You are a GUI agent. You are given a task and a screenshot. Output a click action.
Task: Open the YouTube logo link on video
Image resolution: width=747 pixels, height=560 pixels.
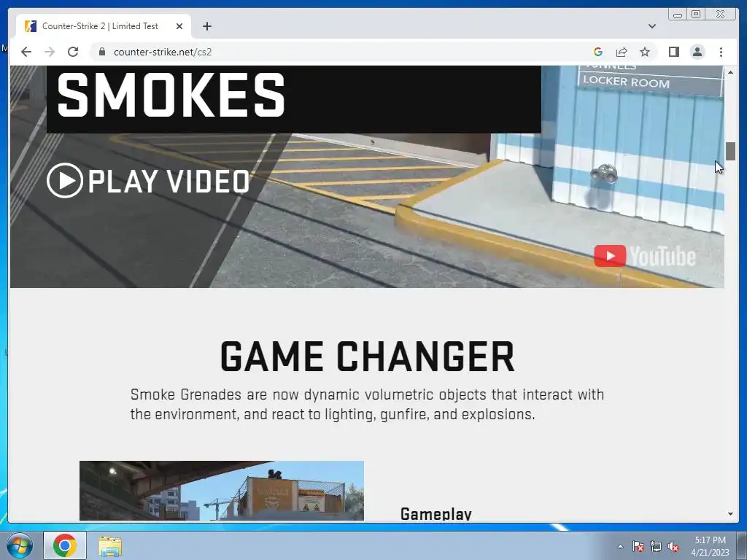coord(645,256)
